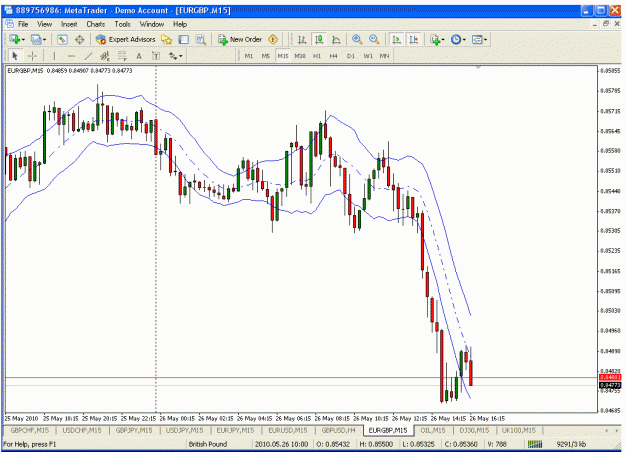
Task: Click the yellow diamond MetaEditor icon
Action: (x=273, y=39)
